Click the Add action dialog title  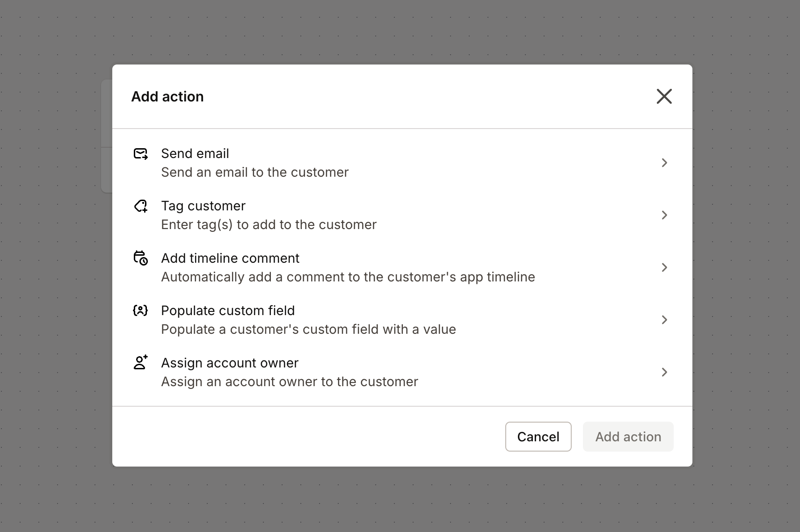pos(167,96)
